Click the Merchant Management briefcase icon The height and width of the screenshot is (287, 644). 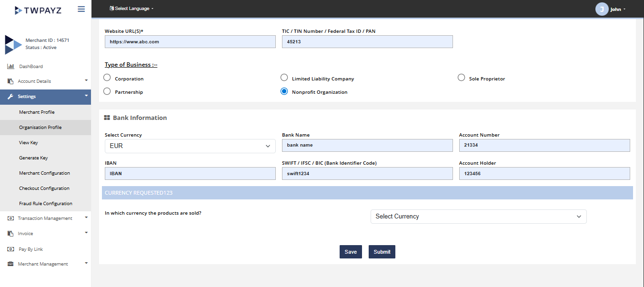[10, 264]
